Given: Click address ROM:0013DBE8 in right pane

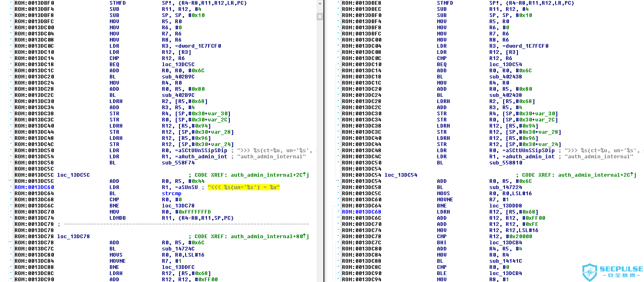Looking at the screenshot, I should [362, 3].
